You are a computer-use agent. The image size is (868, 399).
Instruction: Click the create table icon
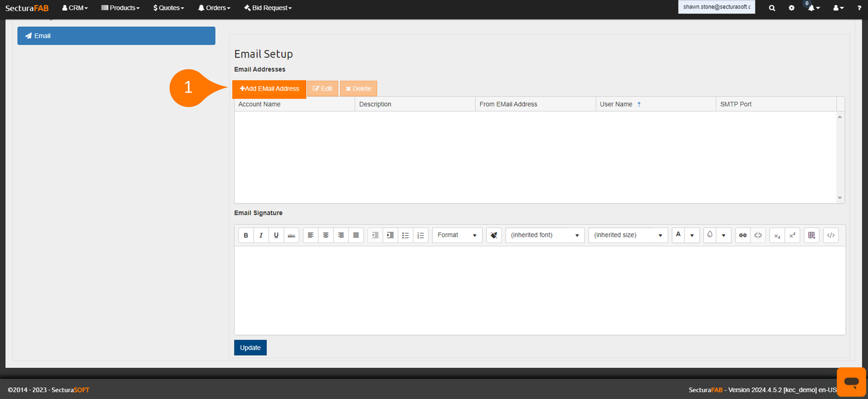811,235
